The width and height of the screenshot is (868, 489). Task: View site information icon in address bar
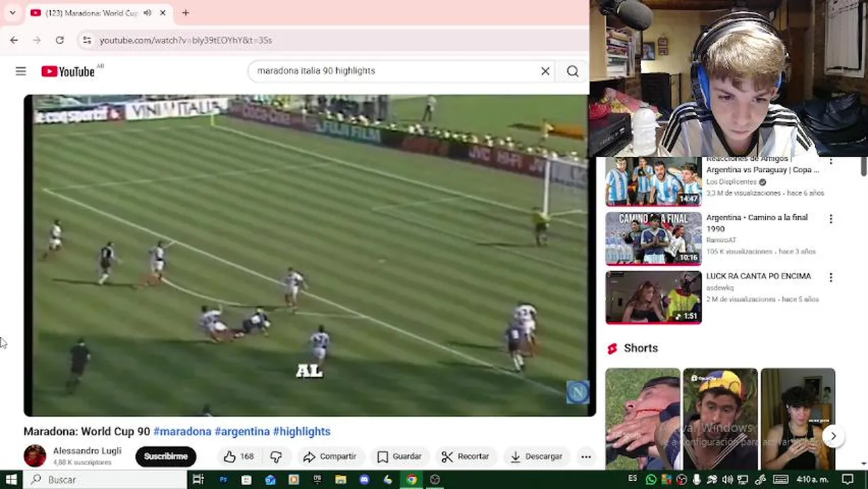coord(86,40)
